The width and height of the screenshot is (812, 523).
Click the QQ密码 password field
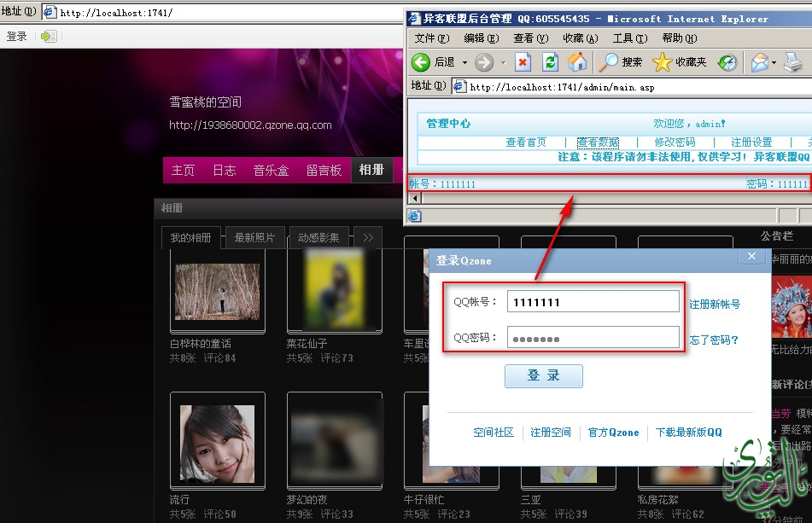(593, 337)
